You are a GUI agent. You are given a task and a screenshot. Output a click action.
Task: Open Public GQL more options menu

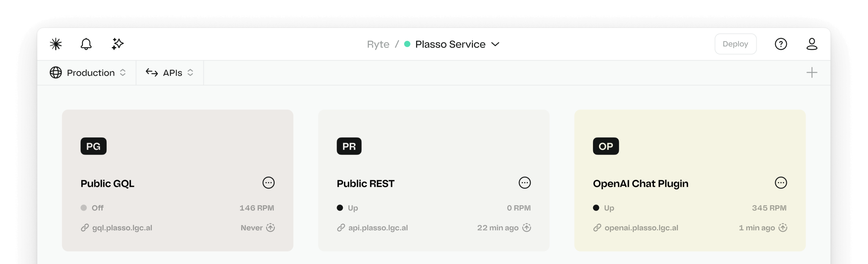pyautogui.click(x=268, y=183)
